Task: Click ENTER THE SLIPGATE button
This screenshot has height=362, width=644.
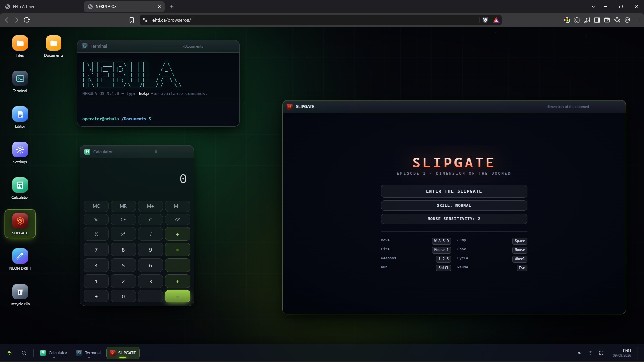Action: pyautogui.click(x=454, y=191)
